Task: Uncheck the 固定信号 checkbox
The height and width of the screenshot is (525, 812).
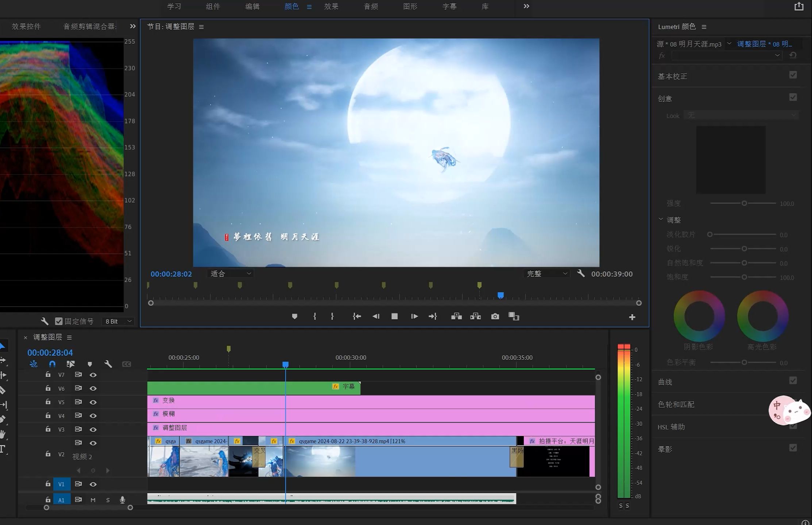Action: coord(58,321)
